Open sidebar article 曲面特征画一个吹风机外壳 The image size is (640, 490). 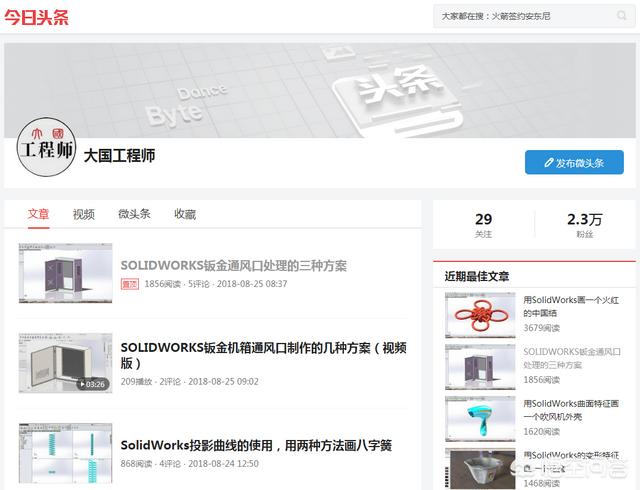click(571, 410)
